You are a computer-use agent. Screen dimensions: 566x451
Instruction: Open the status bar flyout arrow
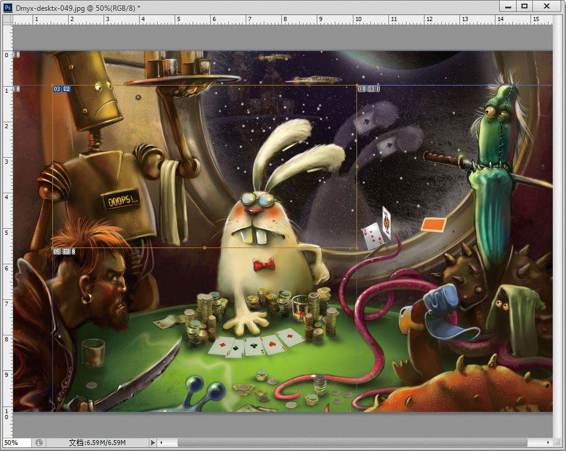click(153, 442)
